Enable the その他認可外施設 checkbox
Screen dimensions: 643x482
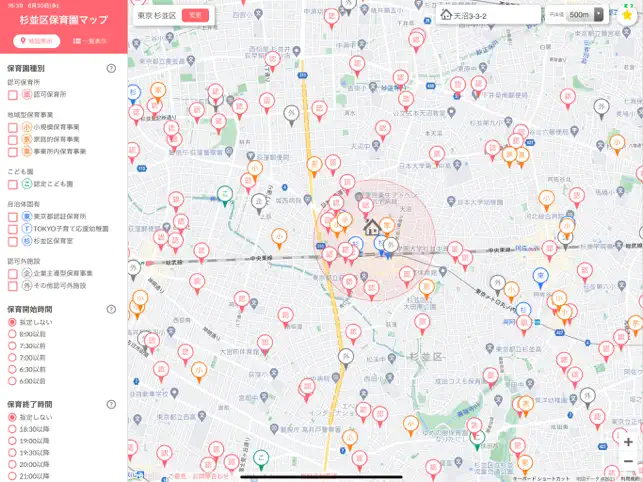[13, 286]
